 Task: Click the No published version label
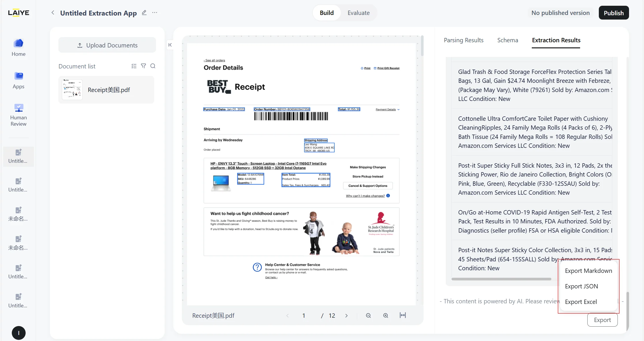tap(560, 13)
